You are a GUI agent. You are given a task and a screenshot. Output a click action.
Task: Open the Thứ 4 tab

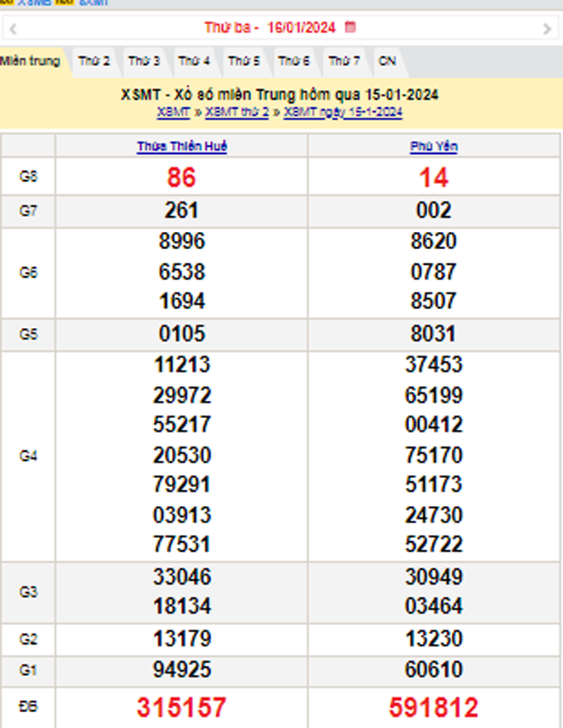coord(194,61)
